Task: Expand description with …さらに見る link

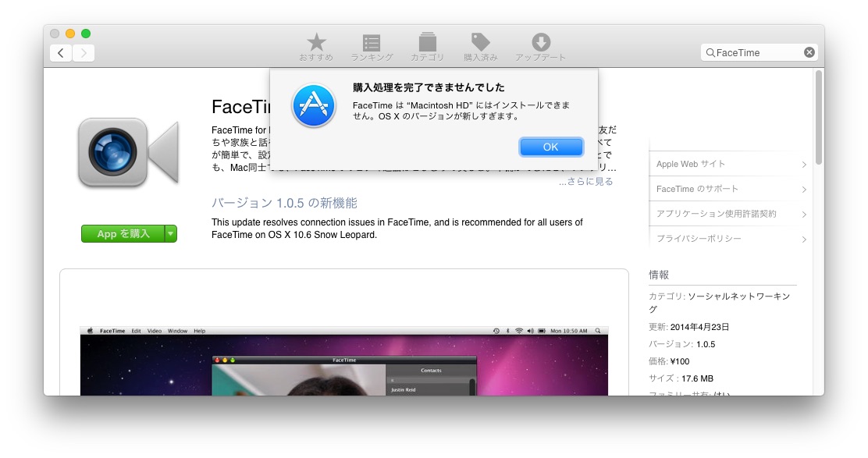Action: pos(585,182)
